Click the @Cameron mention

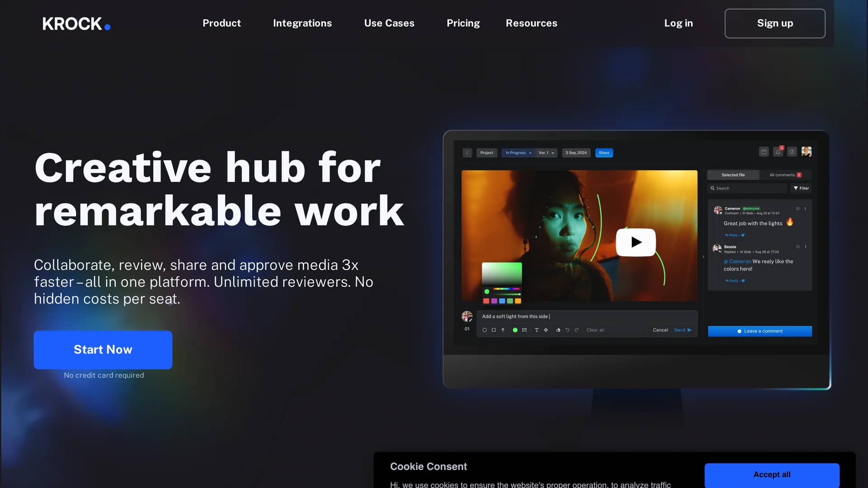(737, 261)
